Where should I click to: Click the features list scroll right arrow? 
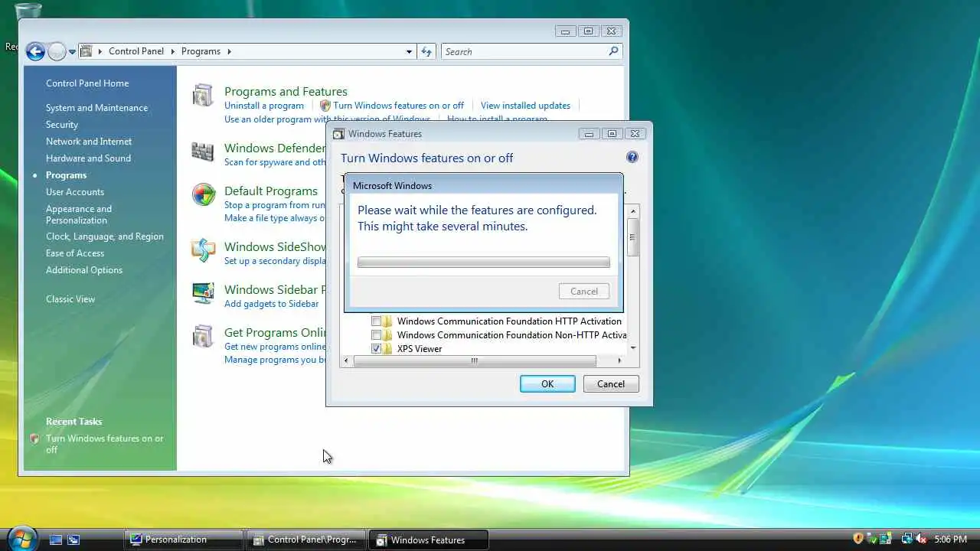619,360
